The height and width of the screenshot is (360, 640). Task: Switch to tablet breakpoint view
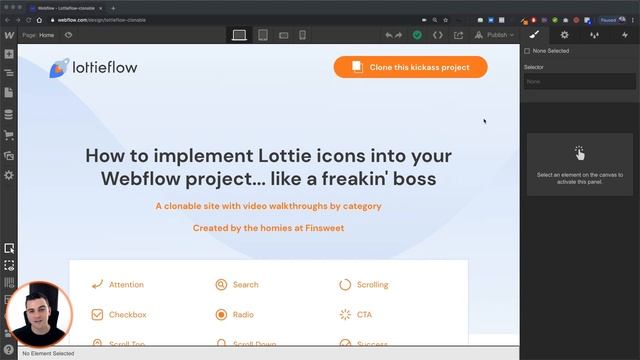[x=263, y=35]
